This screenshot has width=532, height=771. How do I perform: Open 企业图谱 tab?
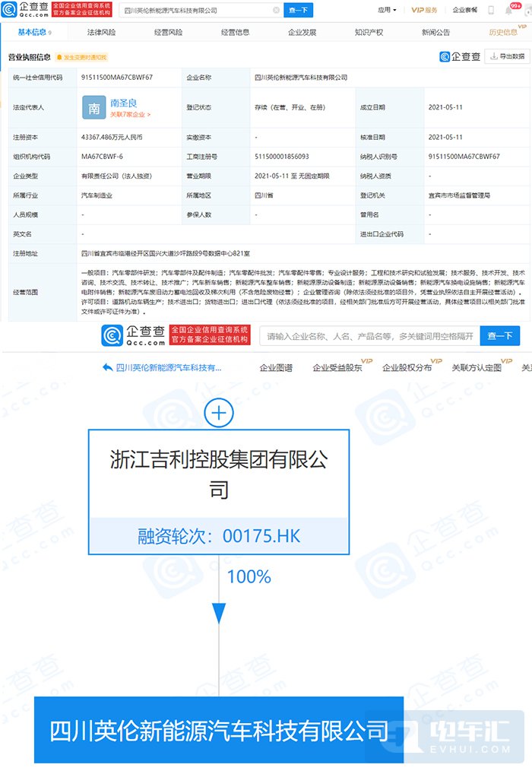click(x=276, y=368)
